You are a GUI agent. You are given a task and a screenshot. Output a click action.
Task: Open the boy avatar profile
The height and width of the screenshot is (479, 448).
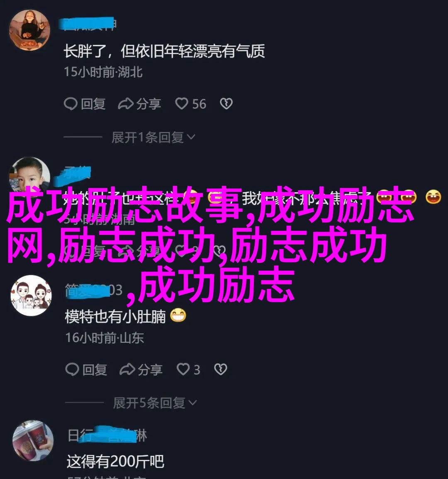[29, 174]
